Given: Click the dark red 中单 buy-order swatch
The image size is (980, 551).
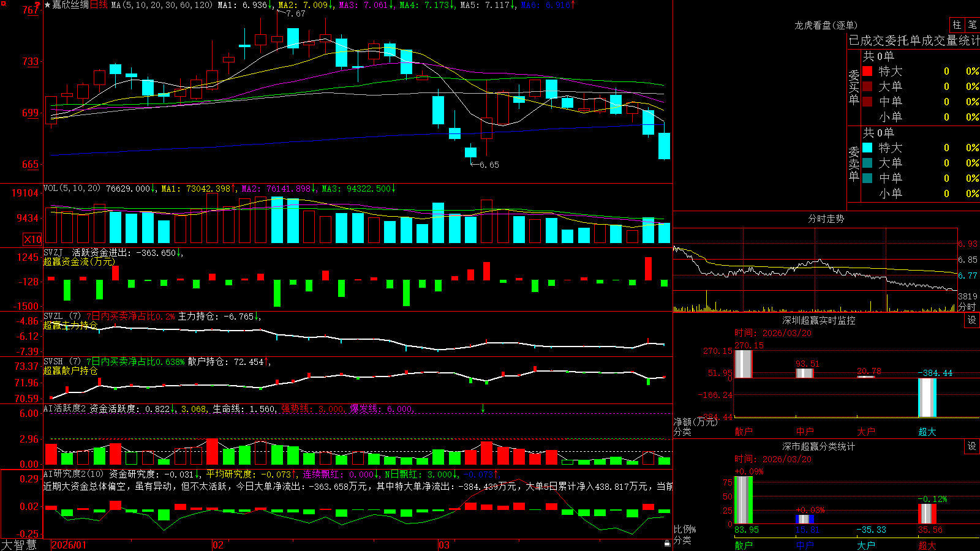Looking at the screenshot, I should (x=867, y=102).
